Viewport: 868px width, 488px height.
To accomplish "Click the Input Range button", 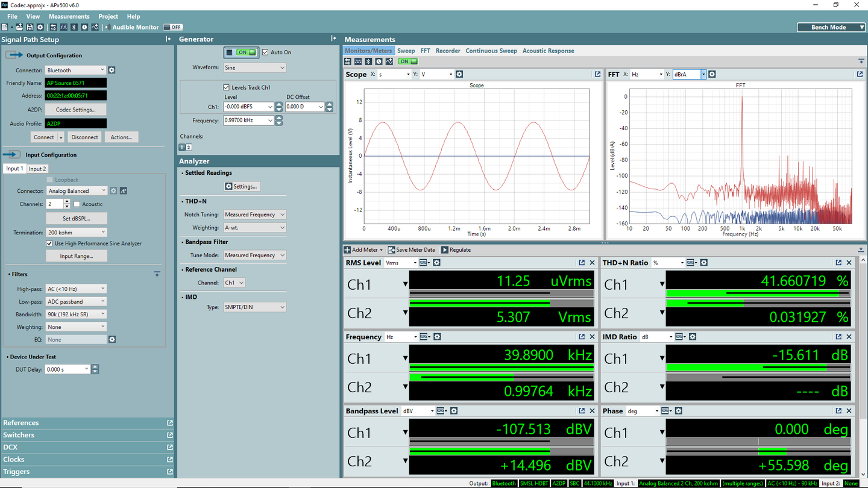I will click(76, 256).
